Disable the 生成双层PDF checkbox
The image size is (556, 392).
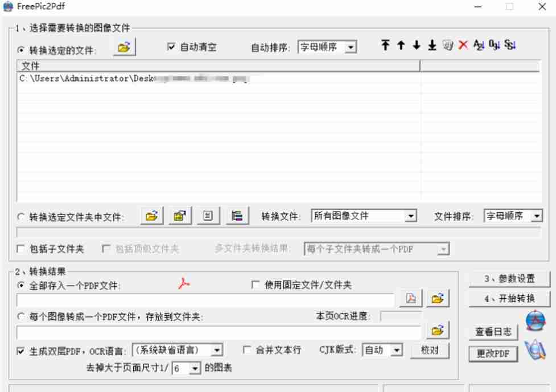21,351
